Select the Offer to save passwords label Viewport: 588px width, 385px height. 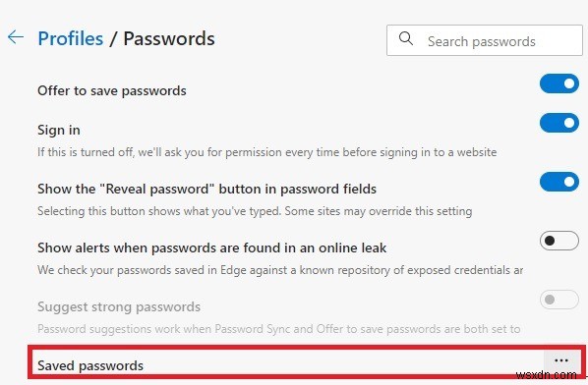pos(112,90)
